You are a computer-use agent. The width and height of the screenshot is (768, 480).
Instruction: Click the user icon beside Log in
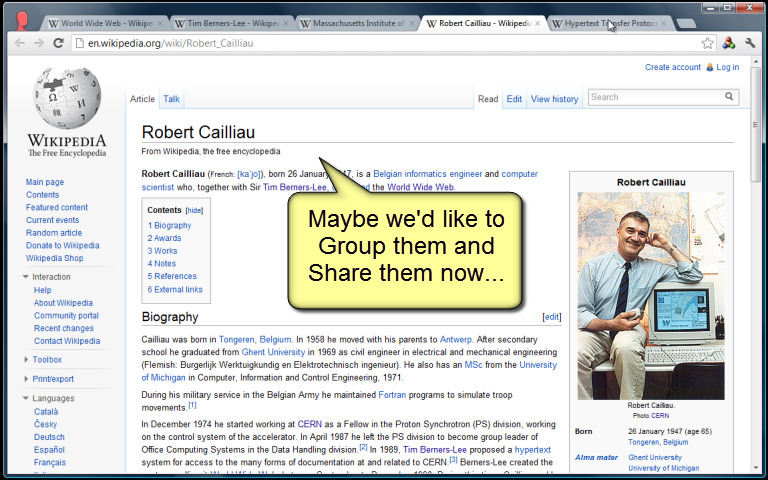[709, 67]
